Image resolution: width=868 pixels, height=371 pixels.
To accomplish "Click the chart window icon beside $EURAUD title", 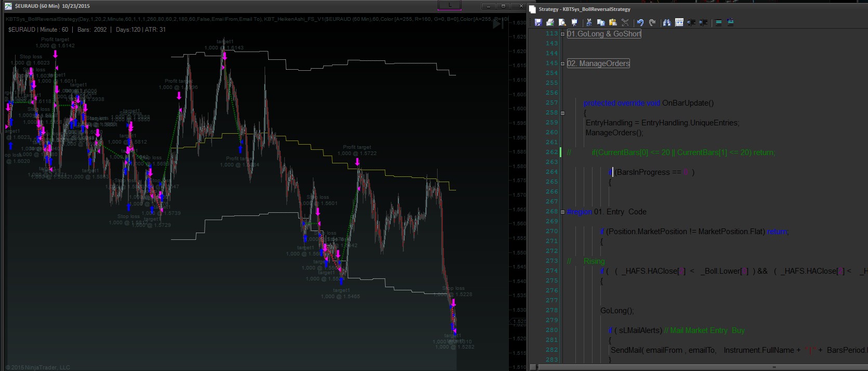I will pos(8,6).
